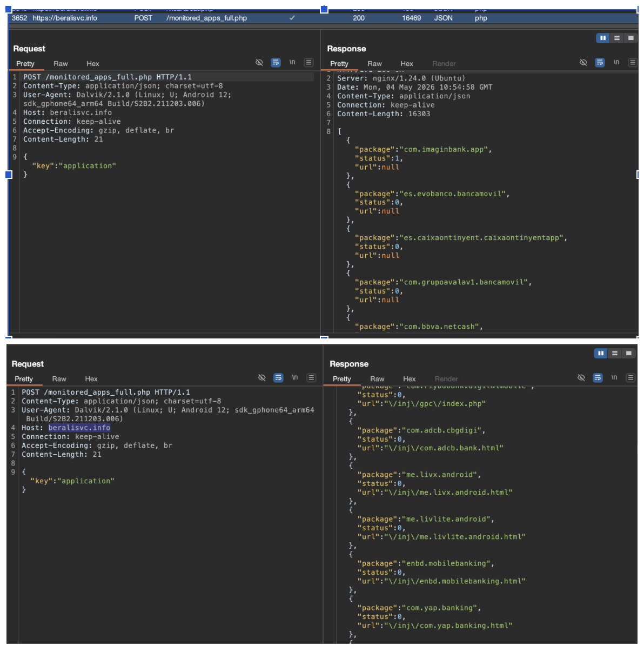Screen dimensions: 644x652
Task: Click the checkmark in history row 3652
Action: click(x=292, y=18)
